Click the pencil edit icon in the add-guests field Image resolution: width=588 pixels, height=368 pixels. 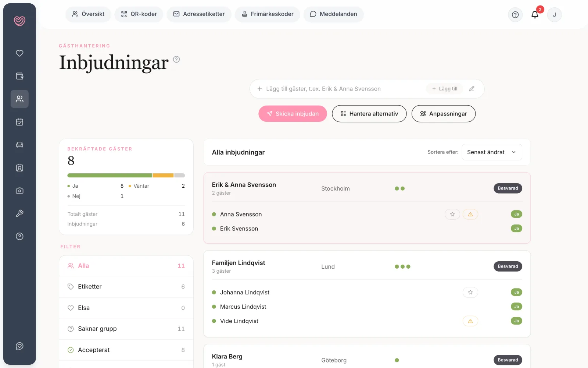(x=472, y=89)
